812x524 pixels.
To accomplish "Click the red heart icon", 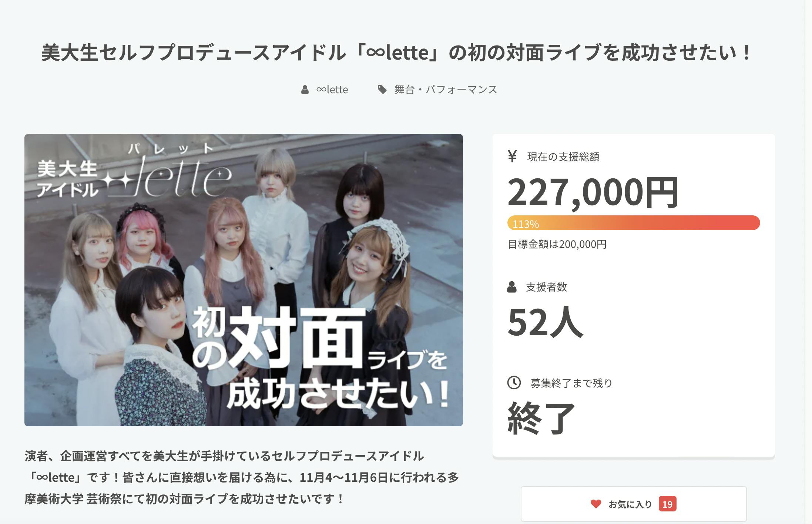I will [596, 504].
